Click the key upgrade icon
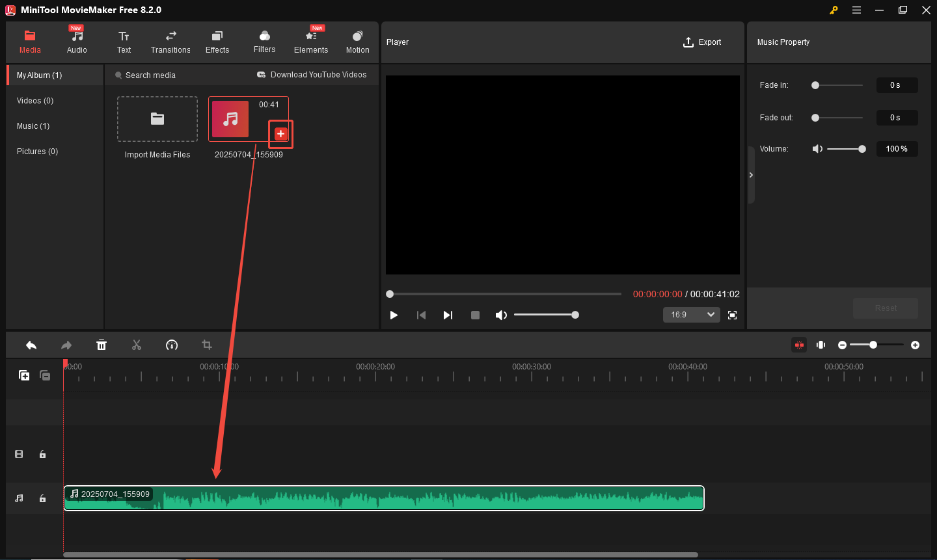Screen dimensions: 937x560 pyautogui.click(x=834, y=10)
